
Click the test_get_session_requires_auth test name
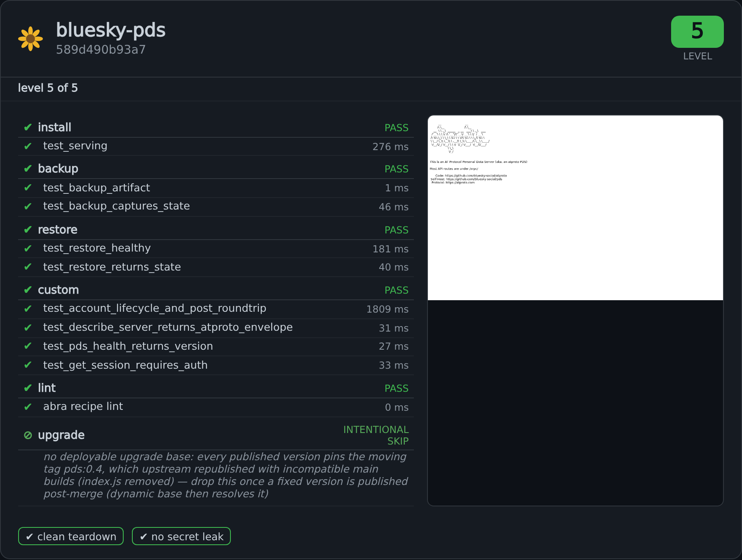click(125, 365)
